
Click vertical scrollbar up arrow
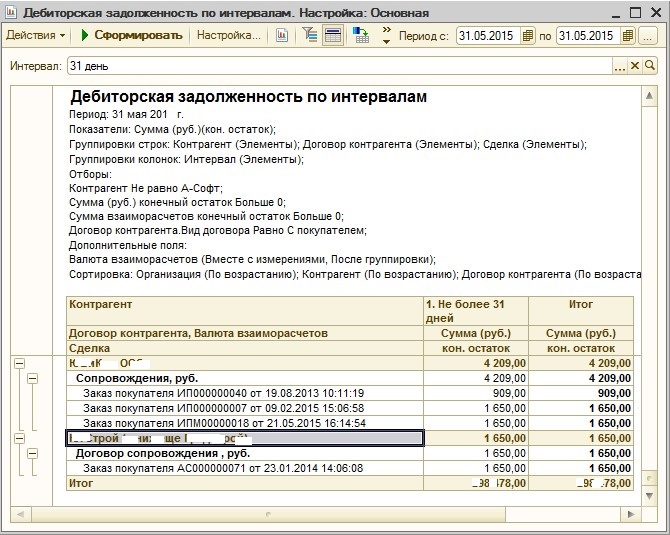649,95
